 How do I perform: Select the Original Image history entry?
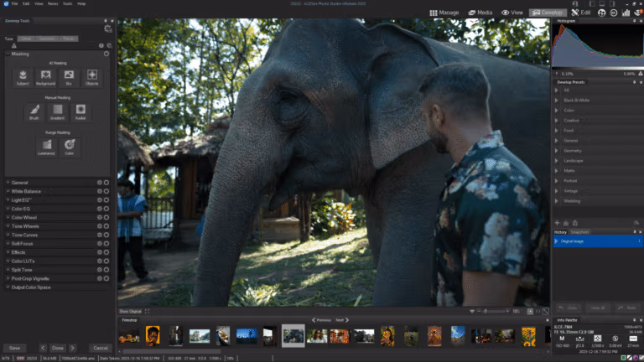pyautogui.click(x=598, y=241)
